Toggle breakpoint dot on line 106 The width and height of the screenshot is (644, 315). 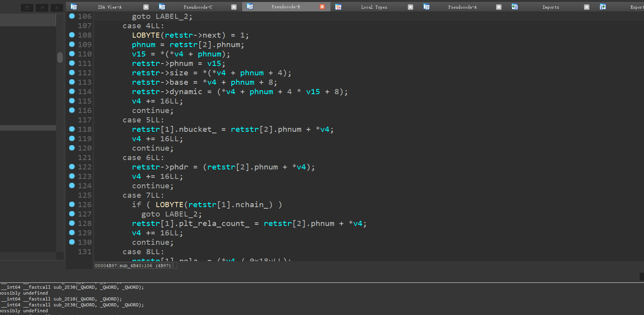(x=72, y=16)
